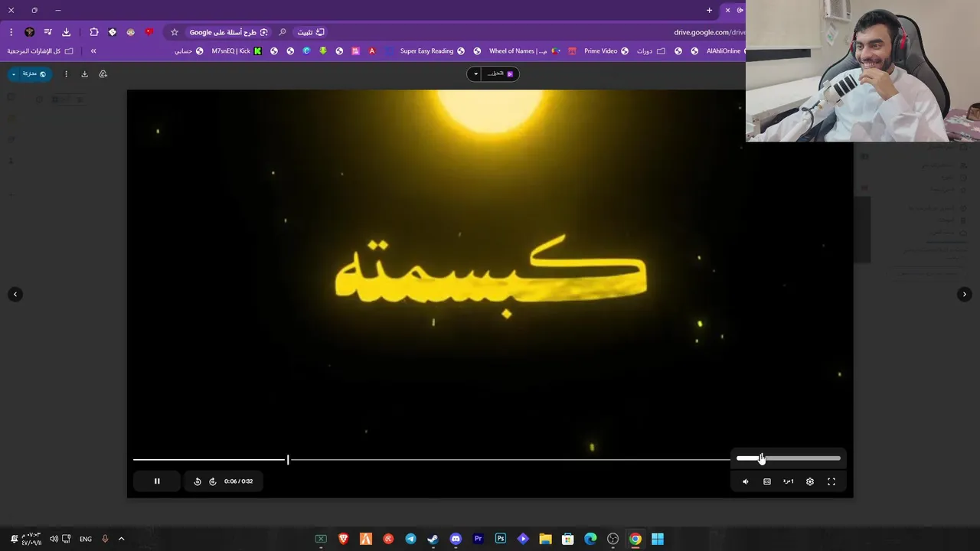
Task: Click the Ask Google about this page chip
Action: click(228, 32)
